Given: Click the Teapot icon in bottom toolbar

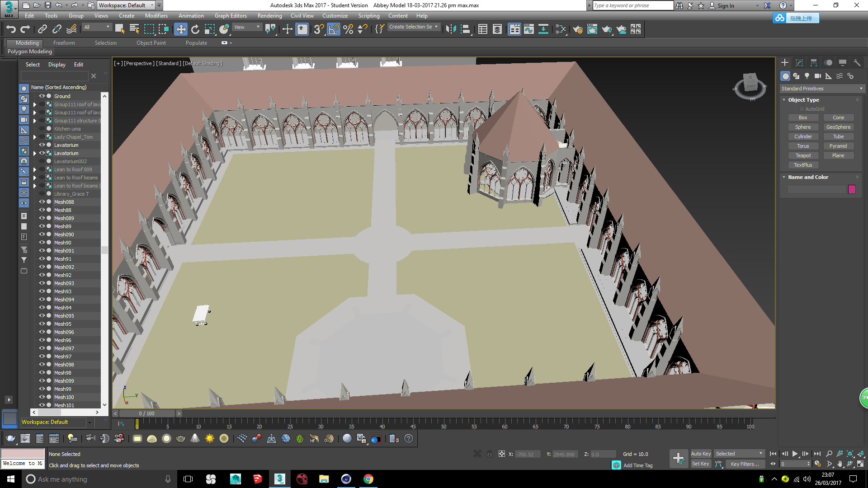Looking at the screenshot, I should (10, 438).
